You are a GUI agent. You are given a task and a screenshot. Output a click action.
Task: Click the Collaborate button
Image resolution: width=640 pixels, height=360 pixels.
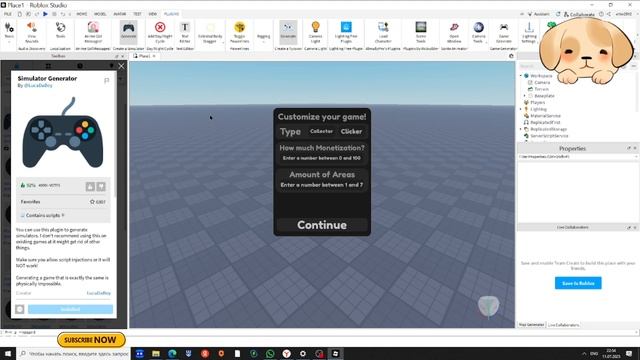(579, 14)
